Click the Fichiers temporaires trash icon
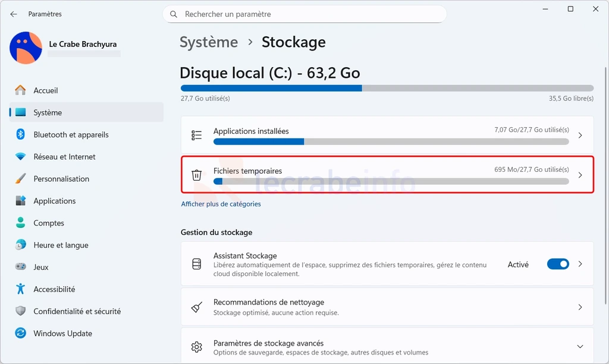Viewport: 609px width, 364px height. 196,175
